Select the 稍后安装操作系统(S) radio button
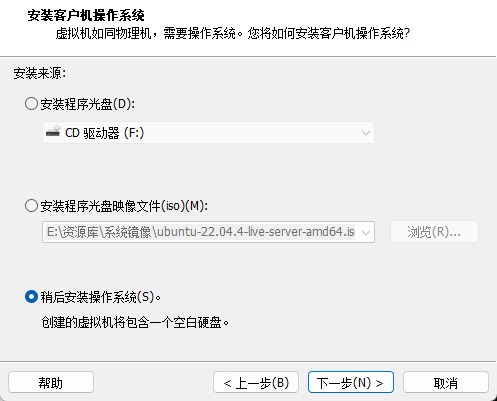Screen dimensions: 497x401 click(31, 297)
